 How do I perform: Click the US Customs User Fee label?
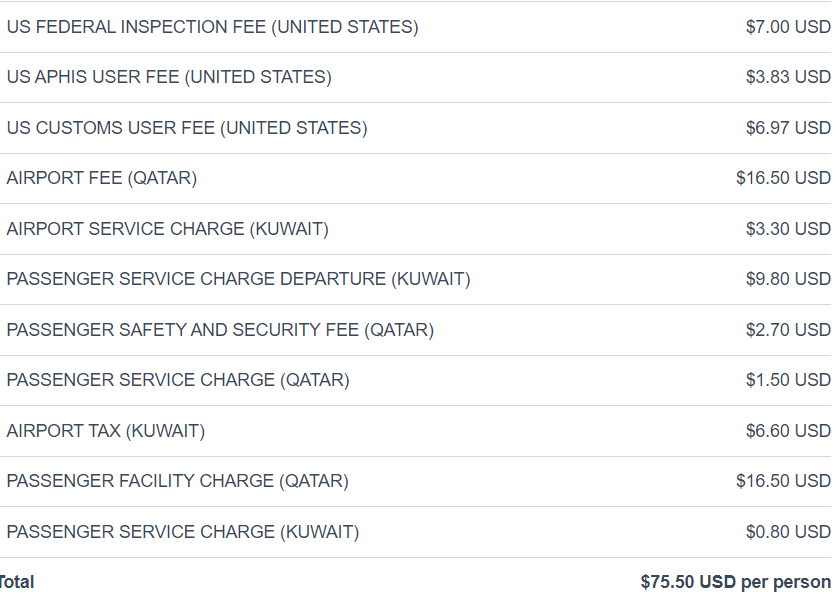coord(187,128)
